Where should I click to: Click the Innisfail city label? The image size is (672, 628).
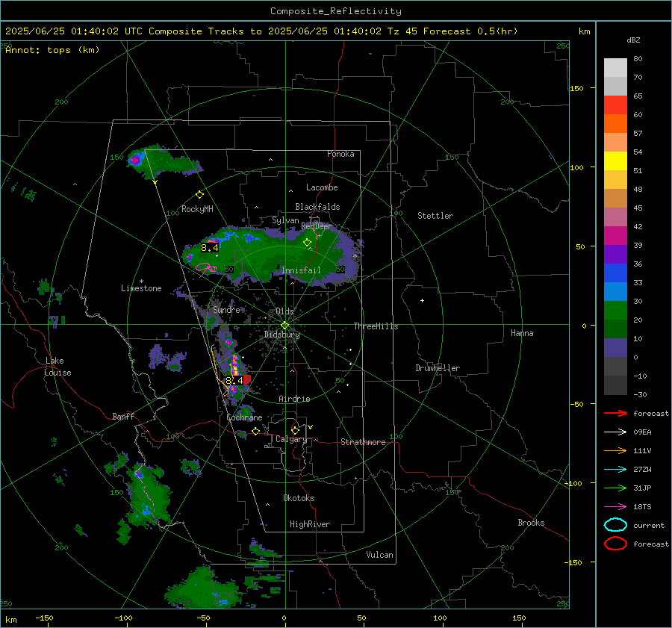[x=301, y=270]
